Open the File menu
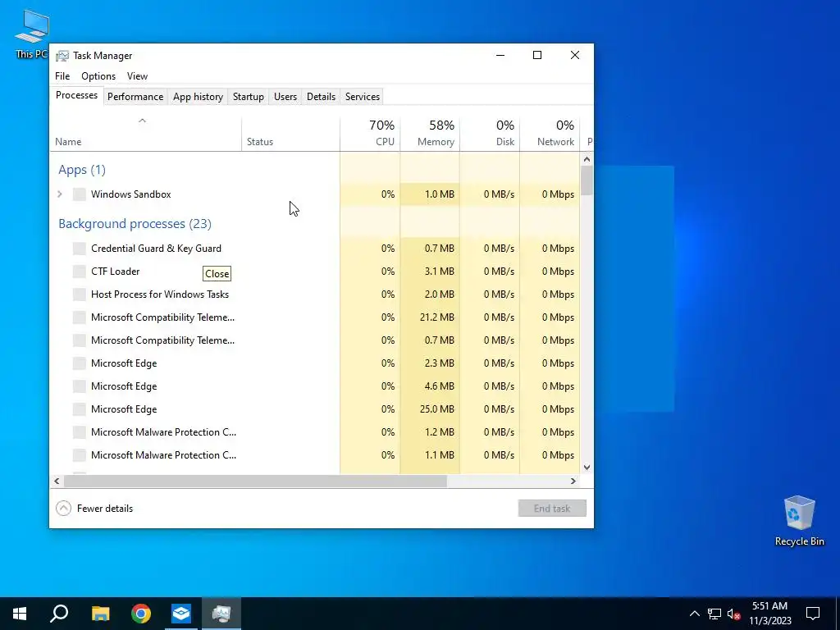840x630 pixels. [62, 76]
